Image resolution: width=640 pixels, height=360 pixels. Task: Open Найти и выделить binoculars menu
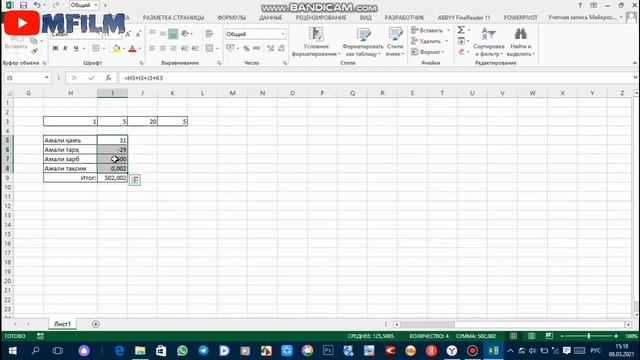click(520, 42)
